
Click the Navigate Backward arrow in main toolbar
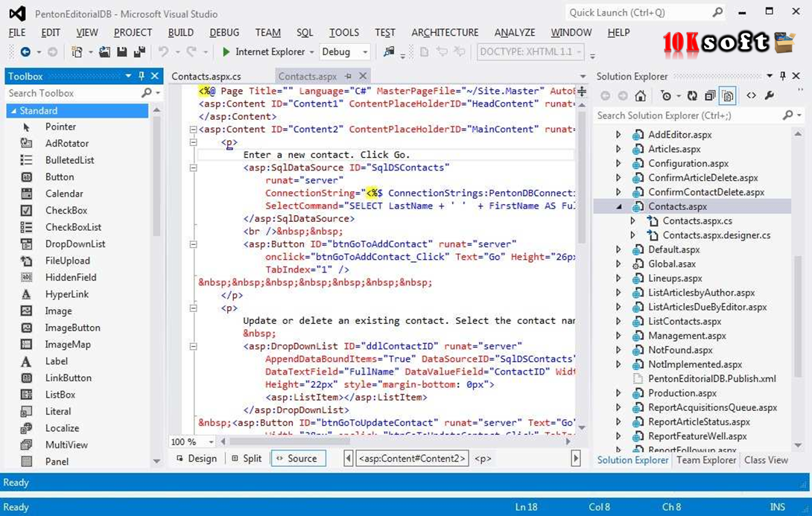25,52
